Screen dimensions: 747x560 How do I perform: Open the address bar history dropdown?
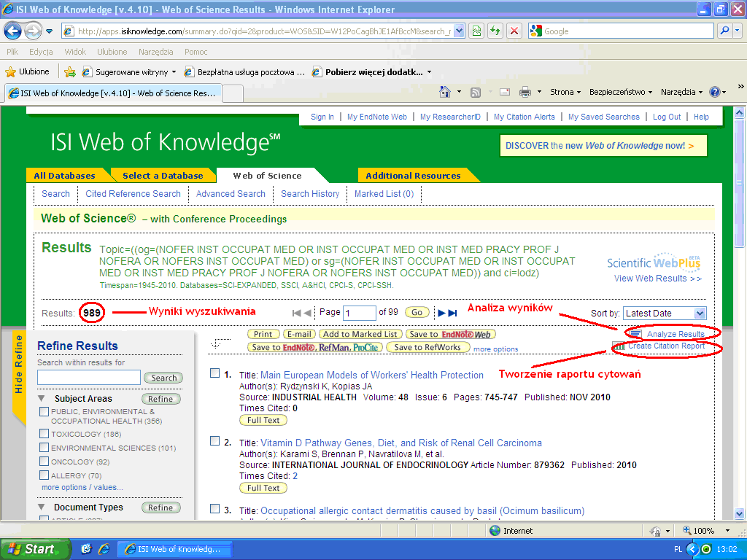459,31
